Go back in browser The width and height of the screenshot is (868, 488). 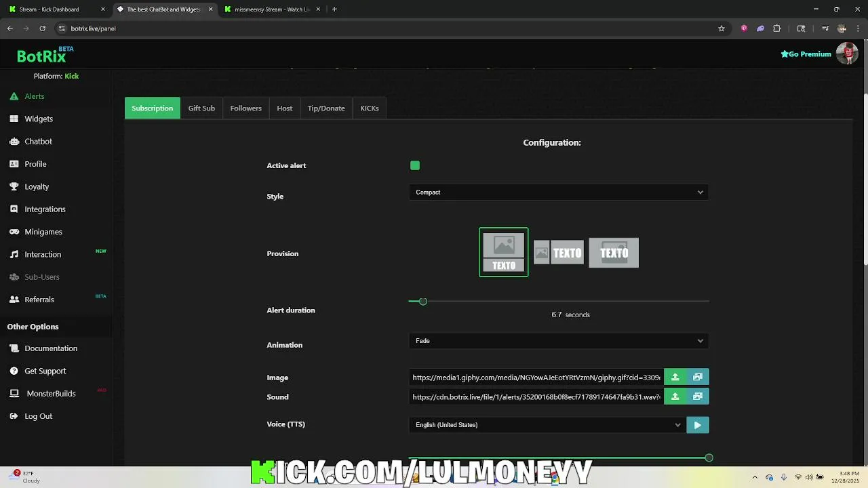click(x=10, y=28)
